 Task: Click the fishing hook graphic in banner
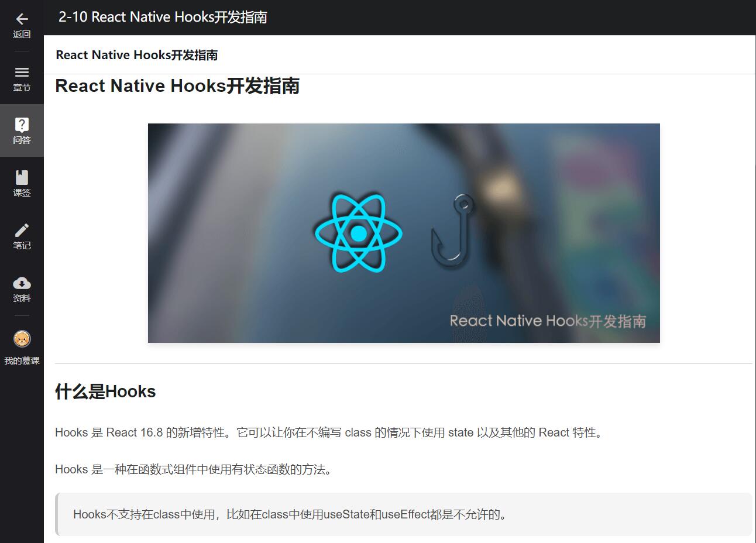pos(452,231)
